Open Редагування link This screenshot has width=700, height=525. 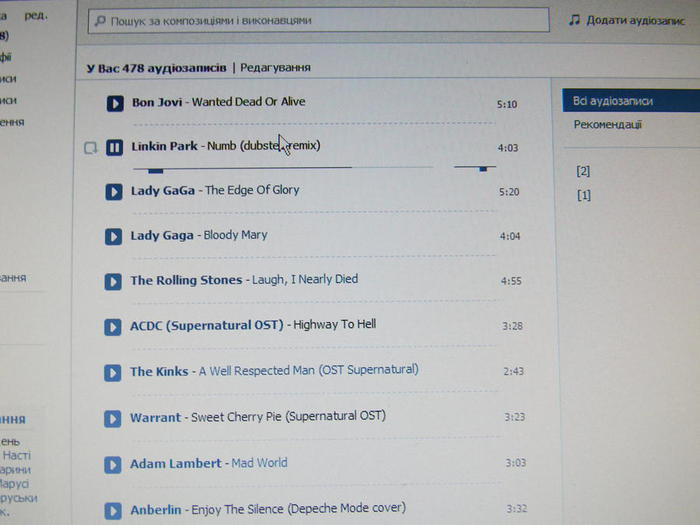point(275,67)
